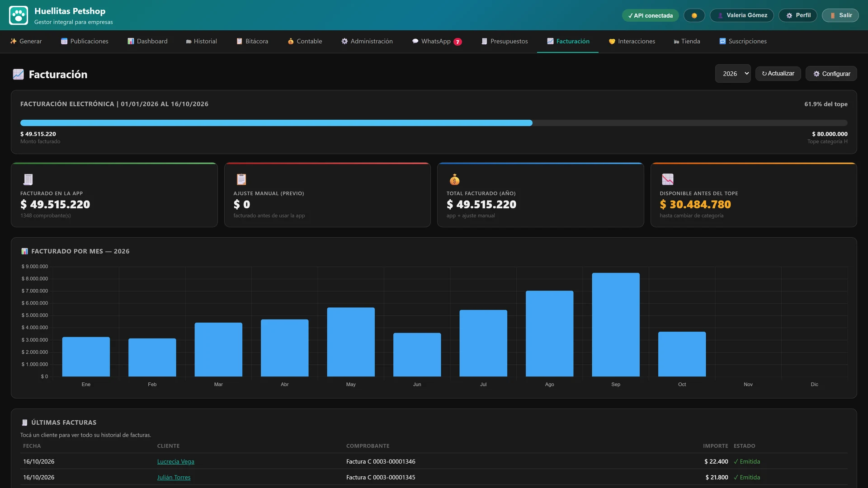Screen dimensions: 868x488
Task: Select the Facturación tab
Action: coord(568,41)
